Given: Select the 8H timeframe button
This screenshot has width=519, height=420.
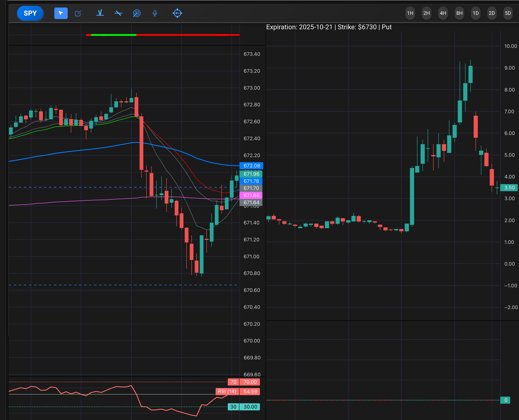Looking at the screenshot, I should pyautogui.click(x=459, y=13).
